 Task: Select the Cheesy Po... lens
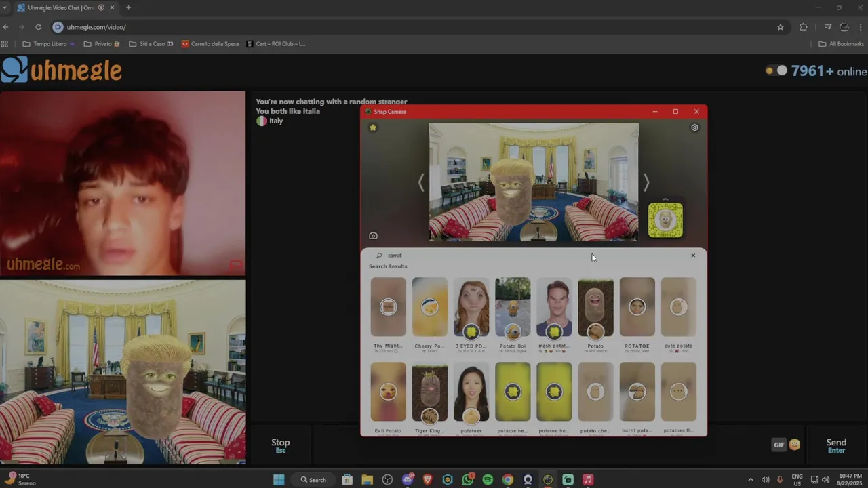[430, 307]
